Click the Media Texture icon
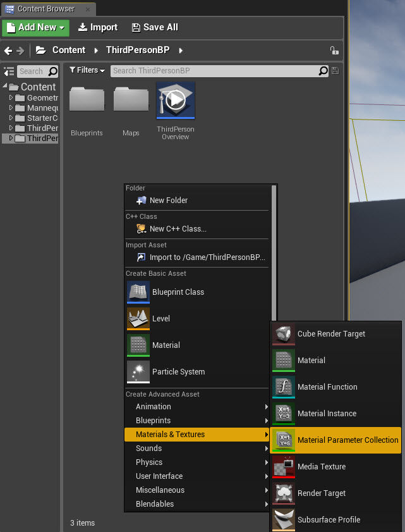 [284, 467]
